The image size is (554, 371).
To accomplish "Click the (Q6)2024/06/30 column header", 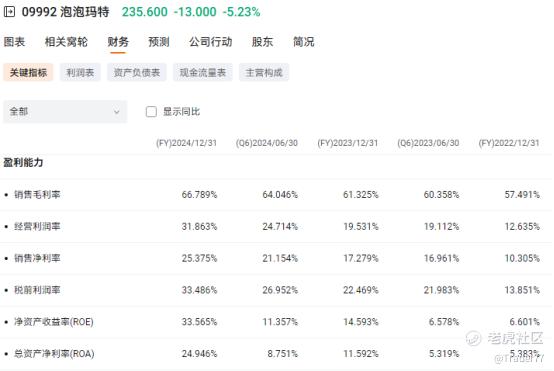I will (267, 143).
